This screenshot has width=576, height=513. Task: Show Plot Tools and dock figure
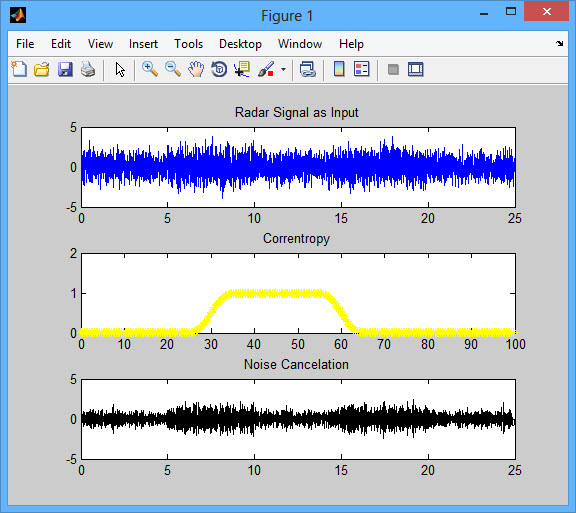click(x=416, y=69)
